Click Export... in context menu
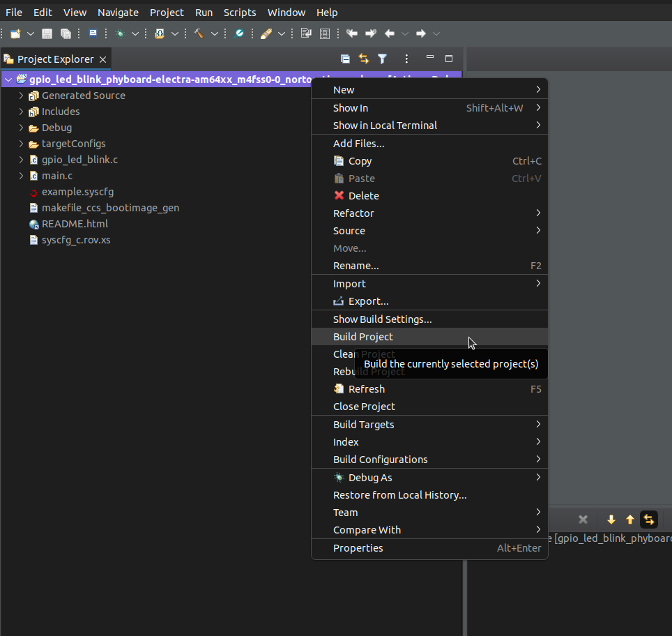Image resolution: width=672 pixels, height=636 pixels. (x=429, y=301)
